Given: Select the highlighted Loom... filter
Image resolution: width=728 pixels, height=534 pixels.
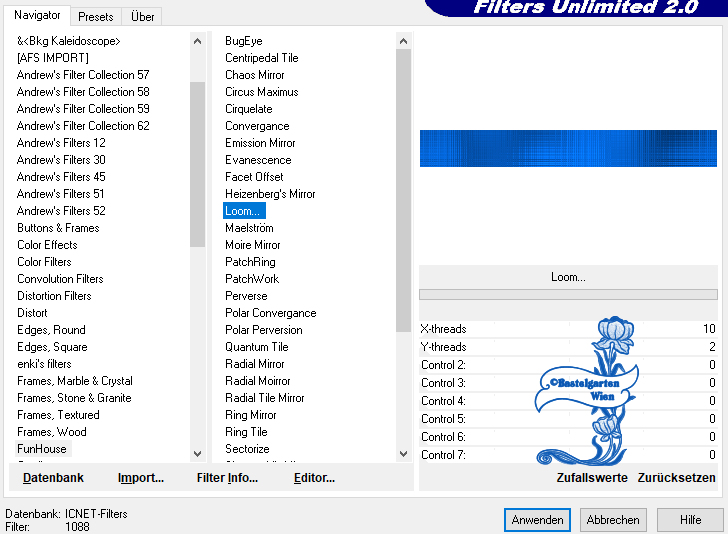Looking at the screenshot, I should point(244,211).
